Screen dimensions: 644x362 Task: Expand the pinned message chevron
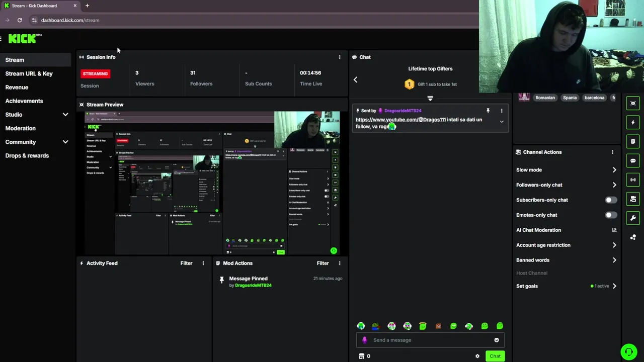[x=502, y=122]
